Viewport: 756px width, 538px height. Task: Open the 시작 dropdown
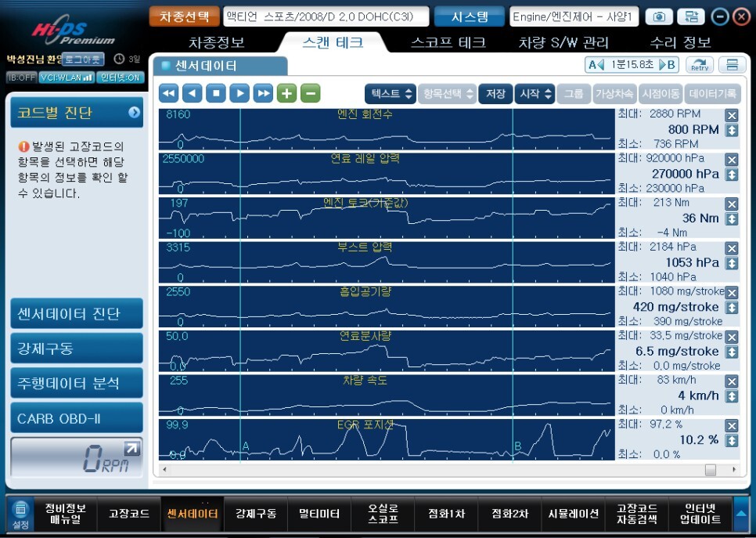pos(535,94)
